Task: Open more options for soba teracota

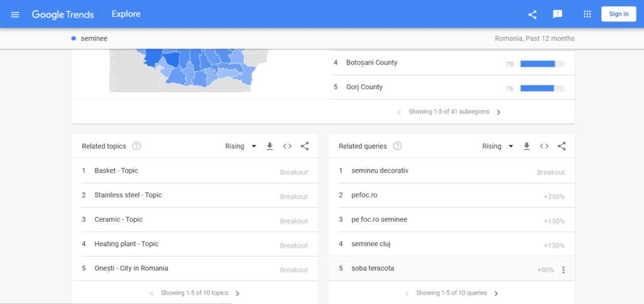Action: [563, 270]
